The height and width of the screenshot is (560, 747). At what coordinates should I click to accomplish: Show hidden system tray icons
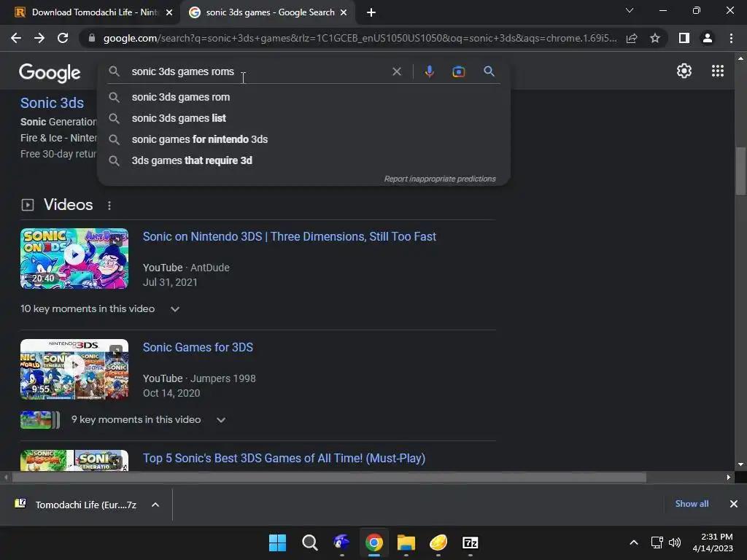coord(634,542)
